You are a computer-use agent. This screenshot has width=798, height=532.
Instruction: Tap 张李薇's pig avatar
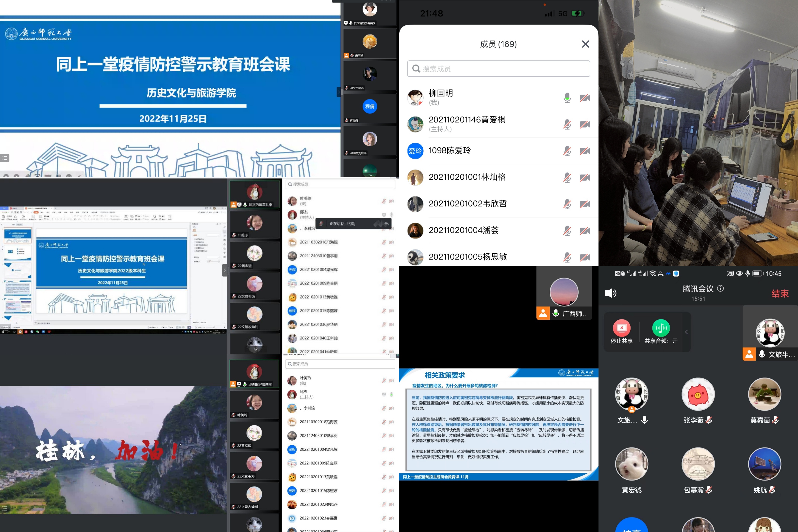pyautogui.click(x=698, y=394)
